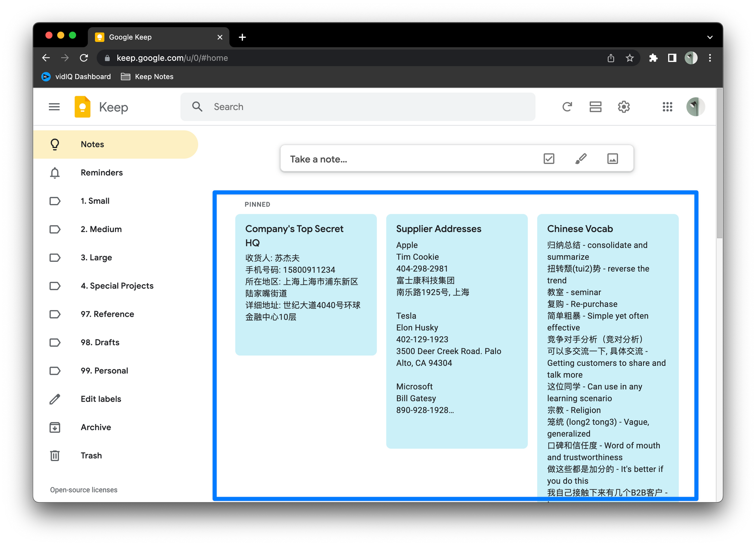Create a new list with the checkbox icon
The image size is (756, 546).
[x=548, y=159]
